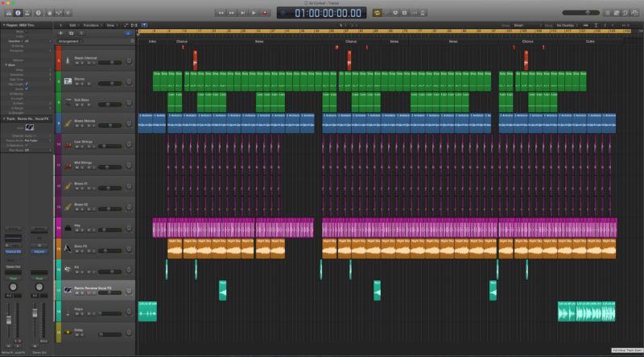Open the Library panel icon
This screenshot has width=644, height=357.
(x=8, y=13)
